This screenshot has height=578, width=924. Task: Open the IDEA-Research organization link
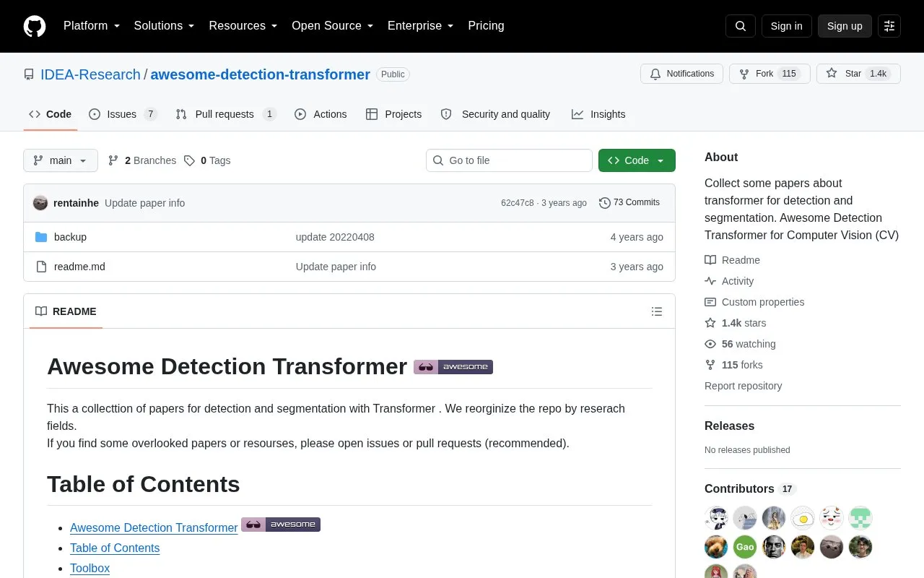(x=90, y=74)
